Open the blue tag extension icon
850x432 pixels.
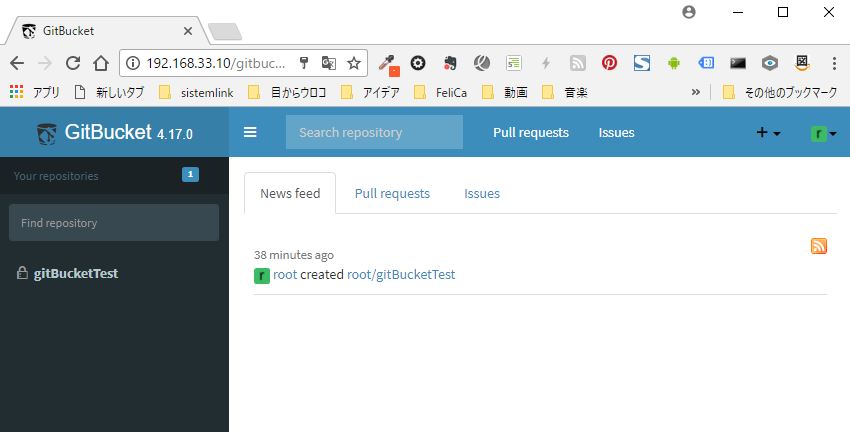click(x=706, y=63)
